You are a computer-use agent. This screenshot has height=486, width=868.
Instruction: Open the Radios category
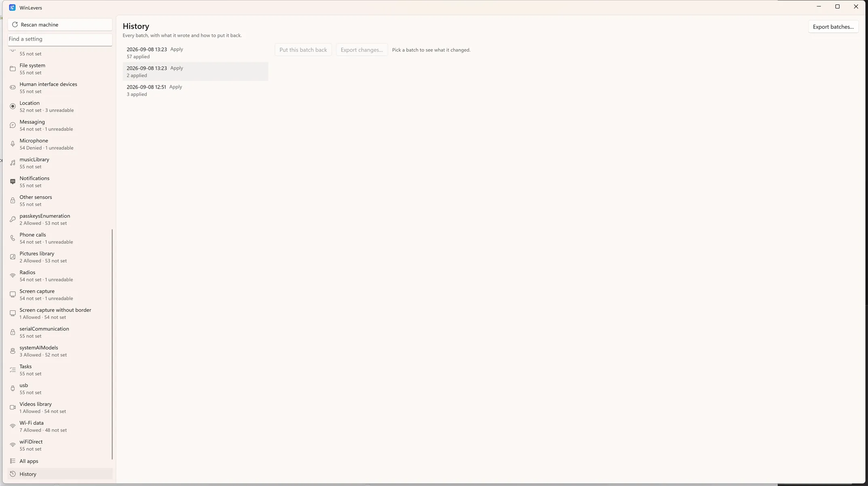pos(59,276)
